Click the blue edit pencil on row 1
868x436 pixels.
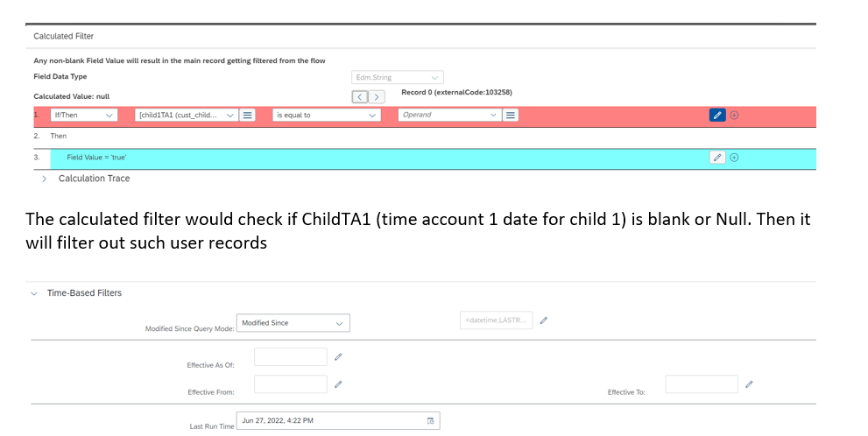click(717, 115)
